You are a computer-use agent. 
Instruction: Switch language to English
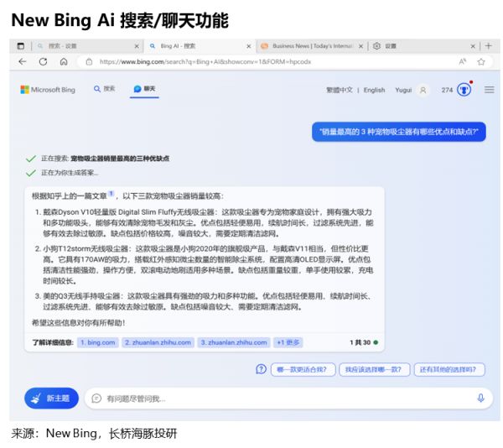[x=374, y=90]
